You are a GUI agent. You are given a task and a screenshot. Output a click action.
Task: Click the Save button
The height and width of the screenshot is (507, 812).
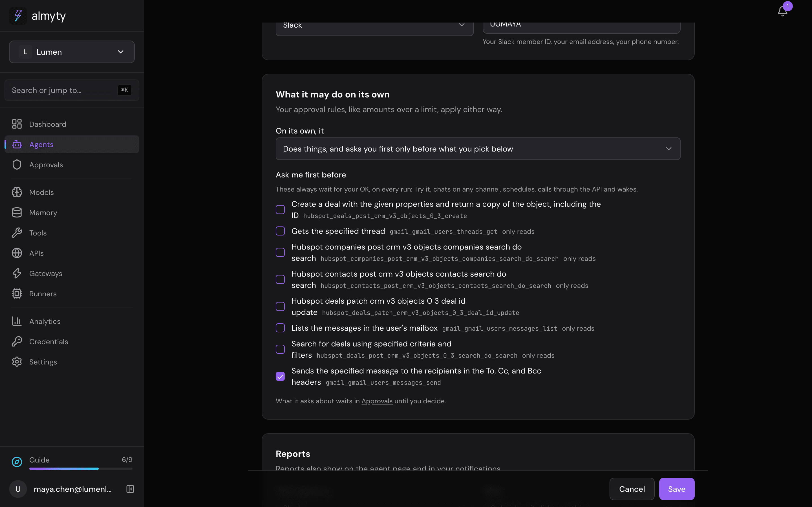[676, 489]
